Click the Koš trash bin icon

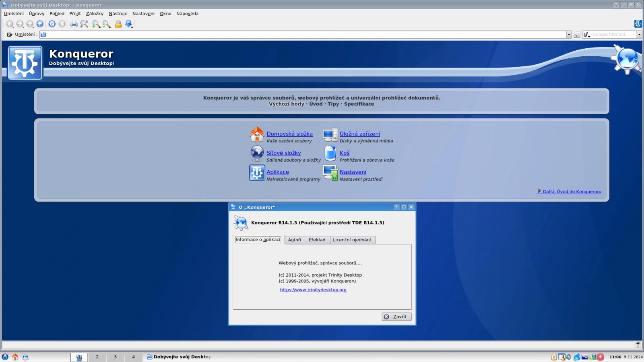pos(330,154)
